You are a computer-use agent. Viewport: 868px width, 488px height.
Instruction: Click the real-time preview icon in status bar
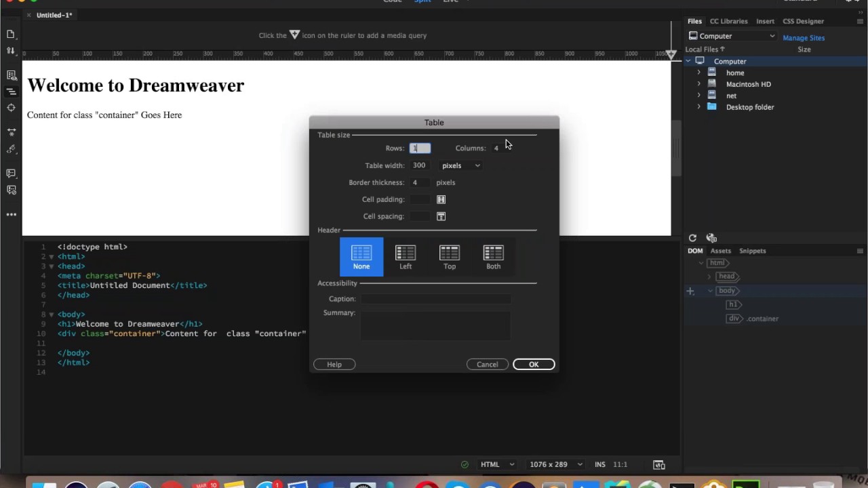658,464
